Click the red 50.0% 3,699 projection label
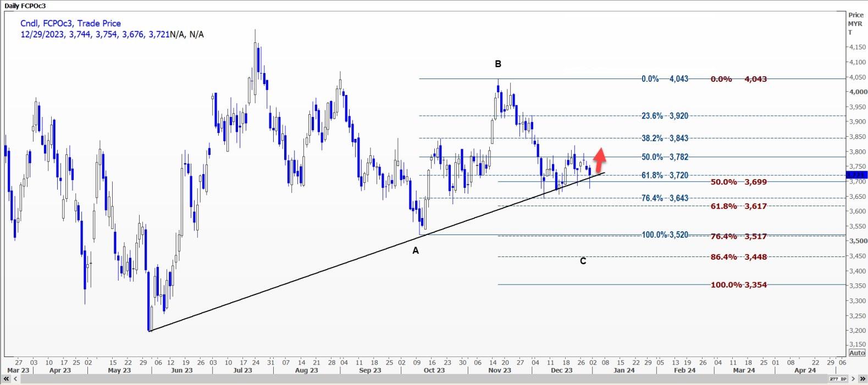 (x=738, y=182)
